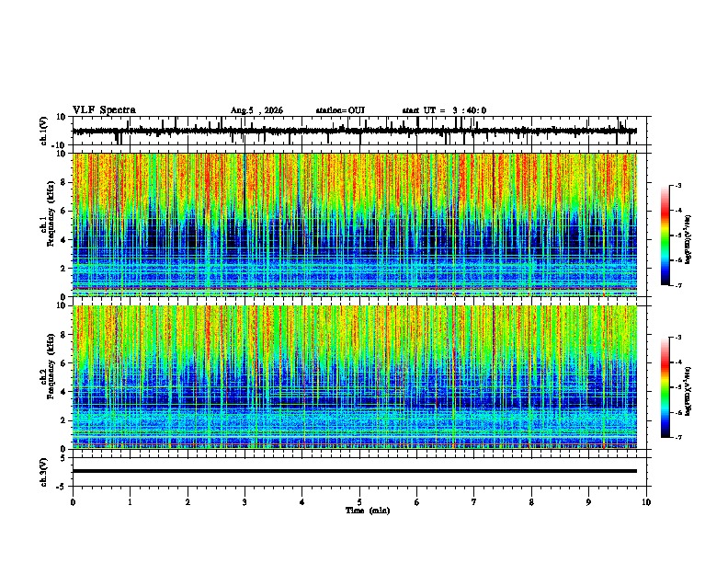Click the 'ch.1(V)' waveform axis label
Image resolution: width=728 pixels, height=563 pixels.
(44, 131)
